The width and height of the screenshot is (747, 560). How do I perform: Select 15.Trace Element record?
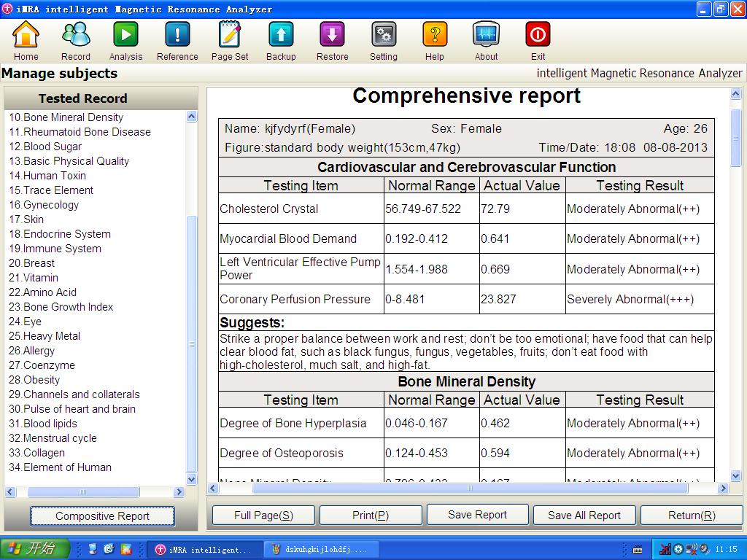point(51,190)
